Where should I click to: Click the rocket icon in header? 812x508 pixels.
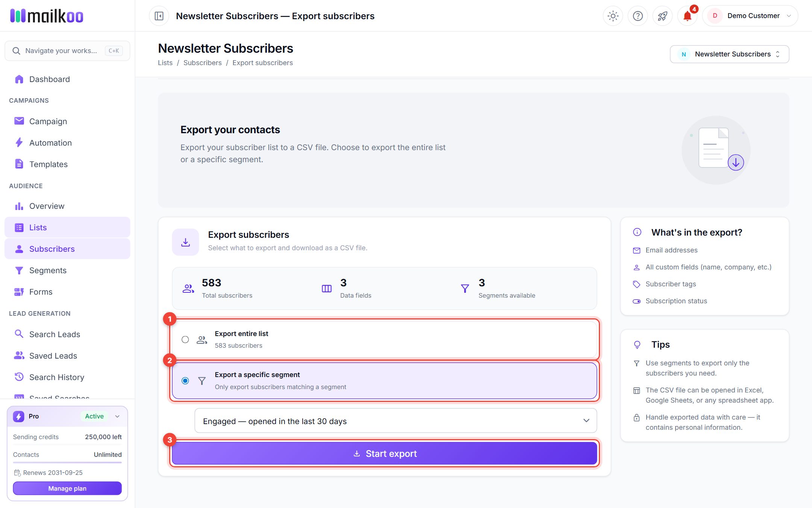tap(662, 16)
